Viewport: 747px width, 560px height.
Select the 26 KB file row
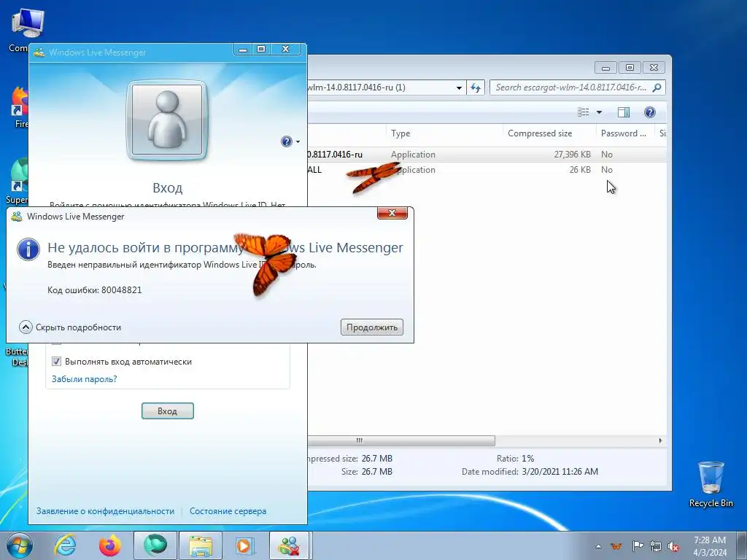(x=487, y=169)
